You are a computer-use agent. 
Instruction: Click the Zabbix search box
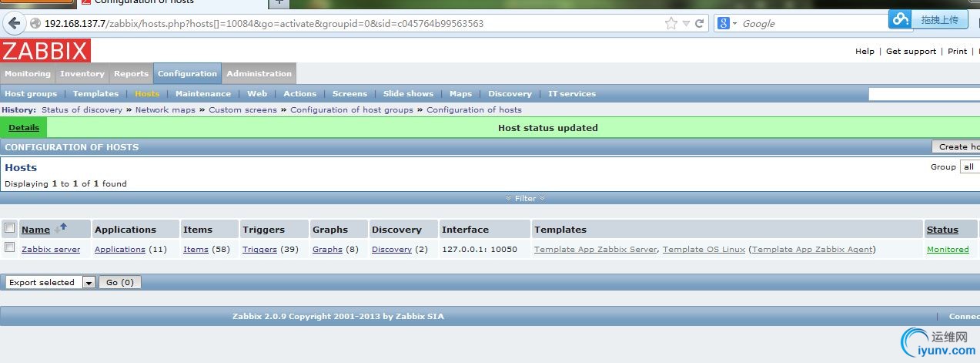tap(924, 94)
